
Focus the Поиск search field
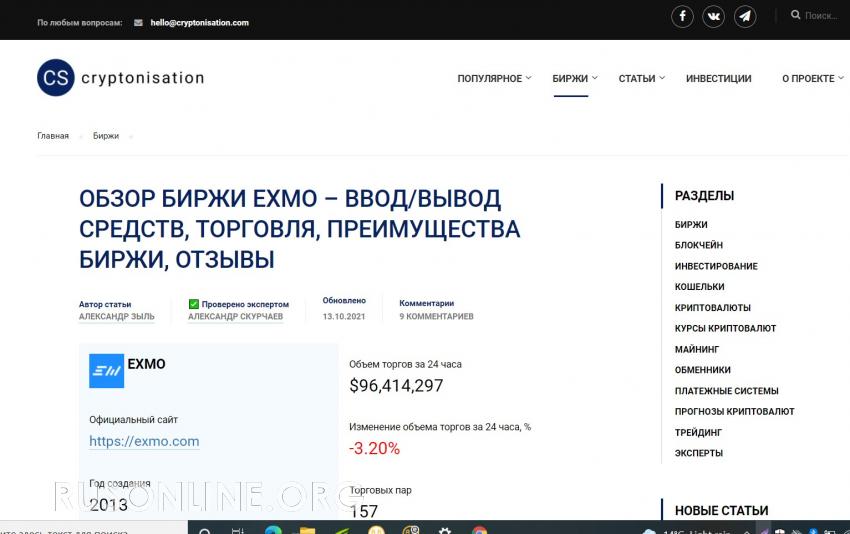(821, 15)
